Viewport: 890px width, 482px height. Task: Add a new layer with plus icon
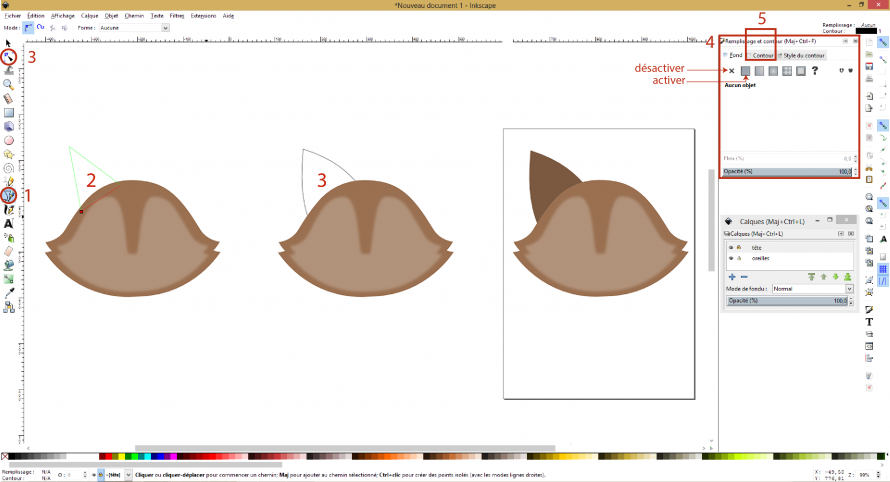(x=731, y=276)
